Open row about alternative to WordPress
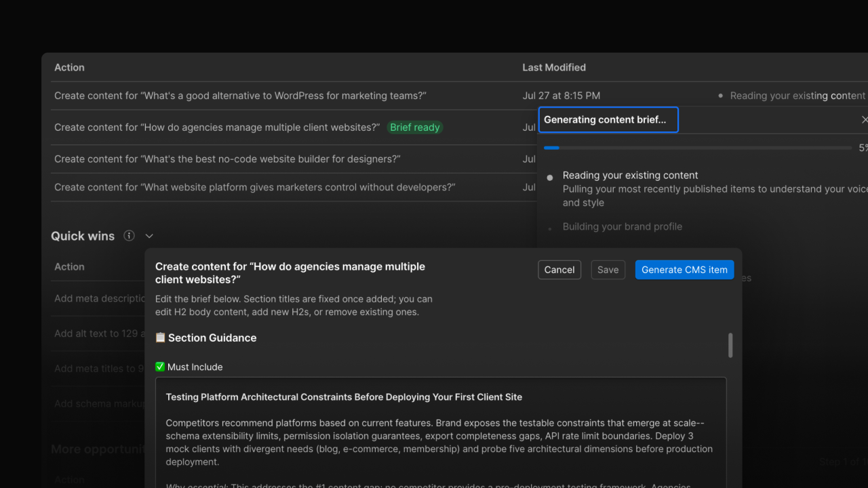Viewport: 868px width, 488px height. pyautogui.click(x=241, y=96)
